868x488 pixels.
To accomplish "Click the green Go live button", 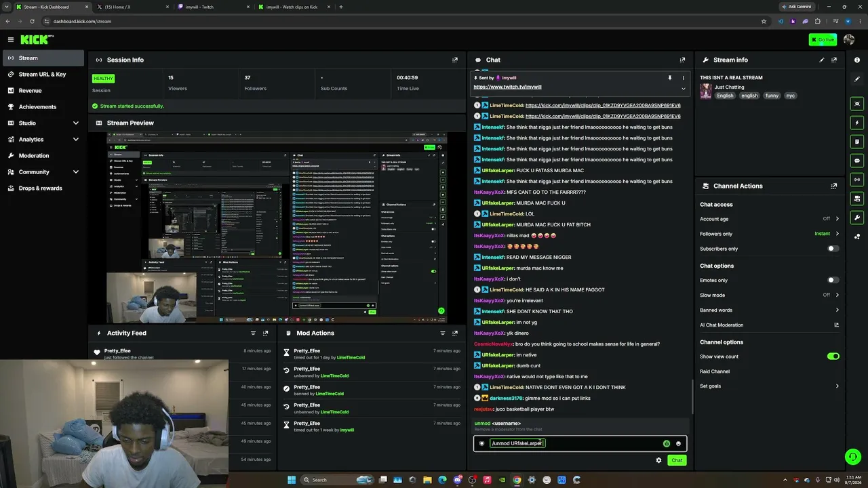I will click(x=823, y=39).
